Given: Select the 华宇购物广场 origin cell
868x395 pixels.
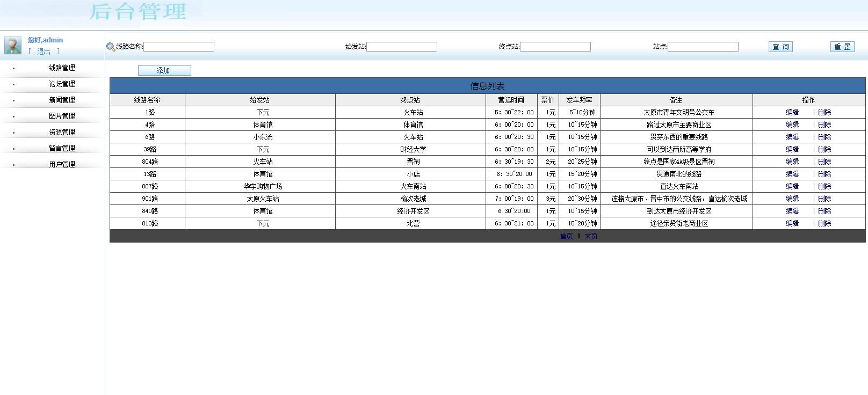Looking at the screenshot, I should (x=260, y=186).
